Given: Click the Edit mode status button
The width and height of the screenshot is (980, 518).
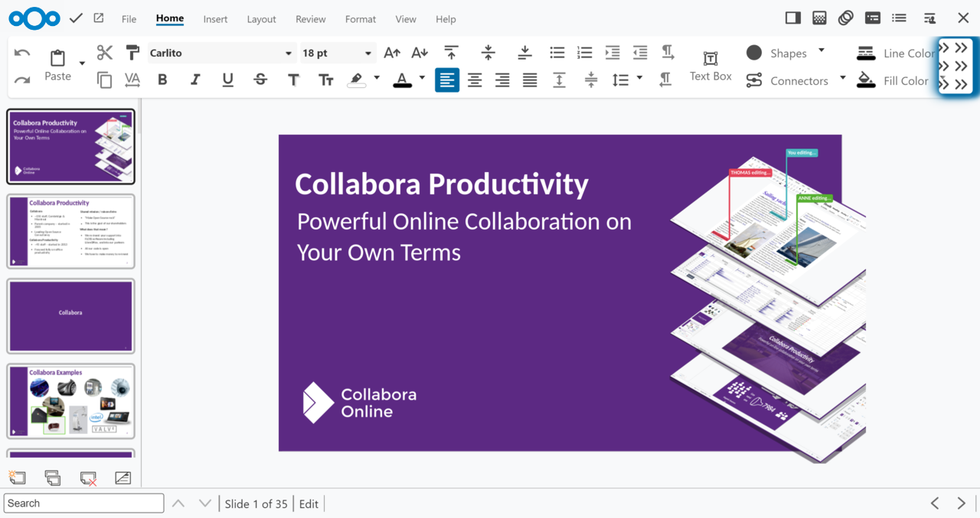Looking at the screenshot, I should pyautogui.click(x=309, y=503).
